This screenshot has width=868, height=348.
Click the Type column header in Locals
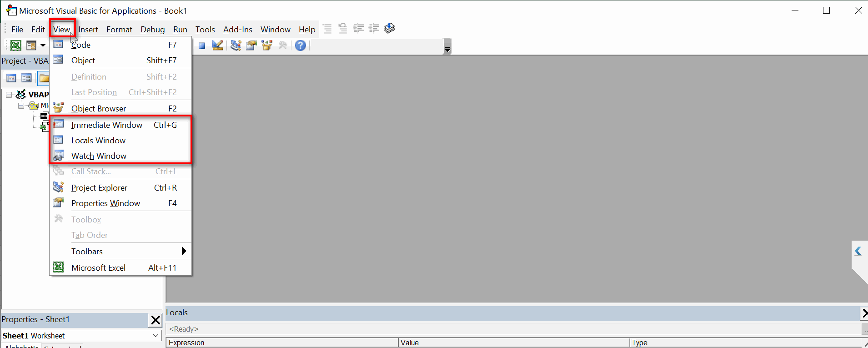coord(746,343)
